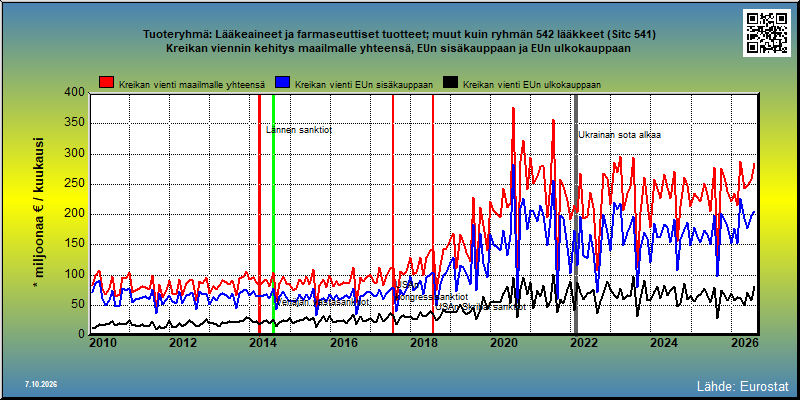The height and width of the screenshot is (400, 800).
Task: Click the y-axis value 400
Action: click(75, 92)
